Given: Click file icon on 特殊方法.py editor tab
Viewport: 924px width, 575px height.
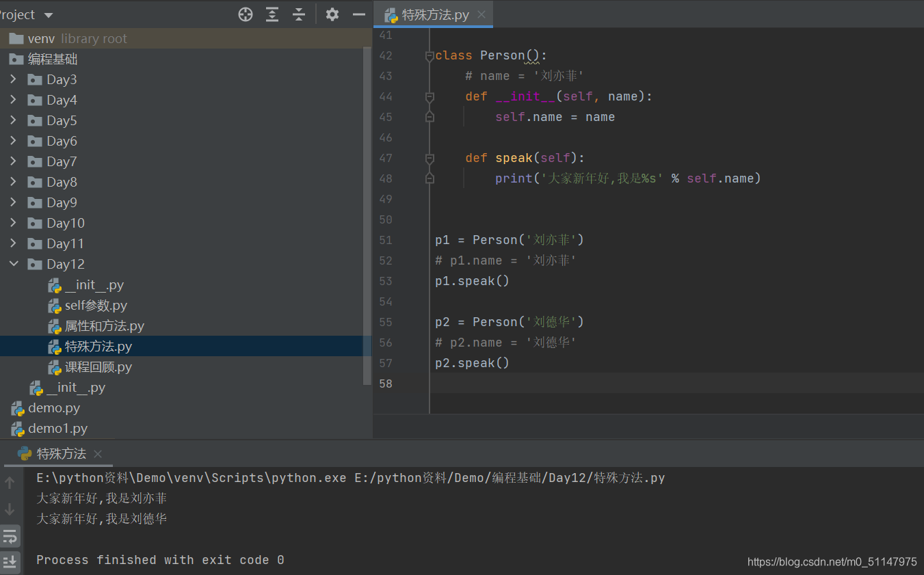Looking at the screenshot, I should point(391,14).
